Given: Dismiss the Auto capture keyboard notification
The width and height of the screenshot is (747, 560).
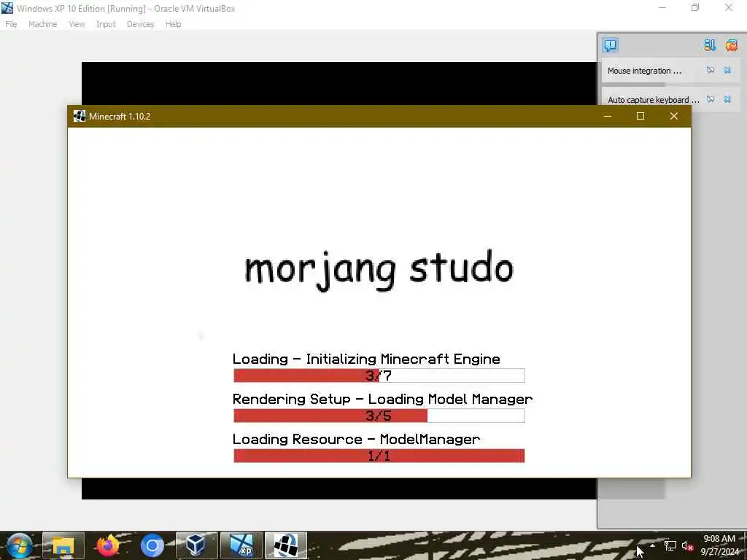Looking at the screenshot, I should (727, 99).
